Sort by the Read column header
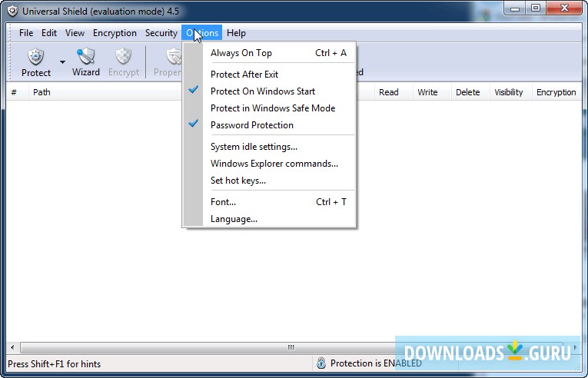The height and width of the screenshot is (378, 588). 394,92
